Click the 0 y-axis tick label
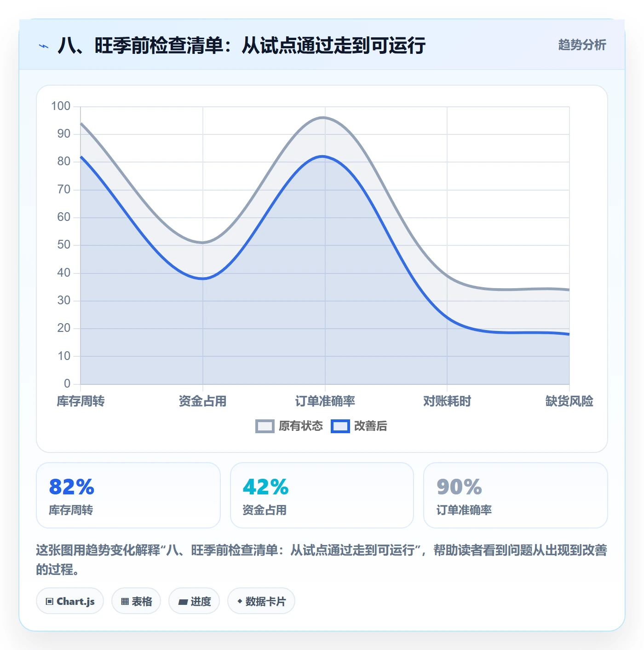Viewport: 644px width, 650px height. 67,383
